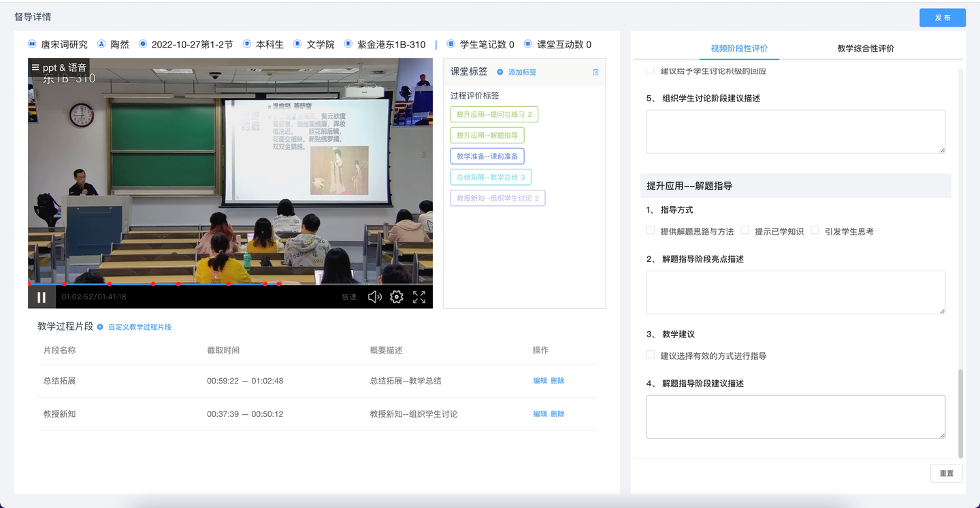Click the plus icon for 自定义教学过程片段
This screenshot has width=980, height=508.
coord(100,327)
